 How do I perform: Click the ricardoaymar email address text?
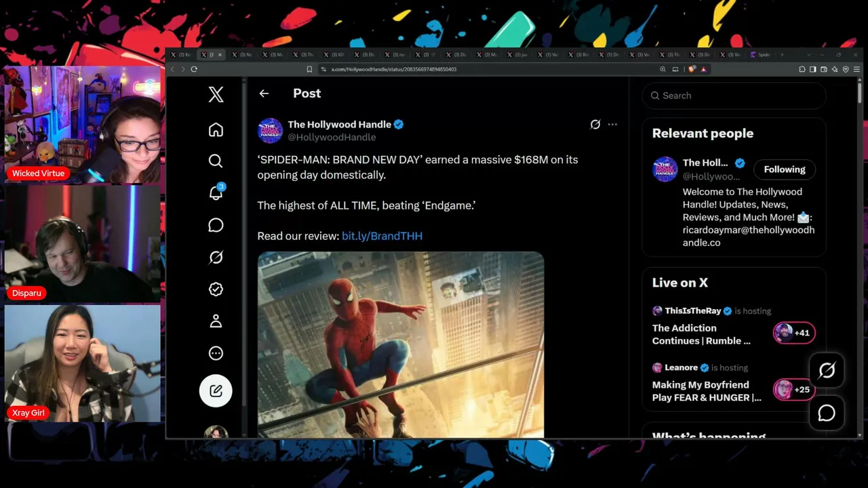coord(749,237)
